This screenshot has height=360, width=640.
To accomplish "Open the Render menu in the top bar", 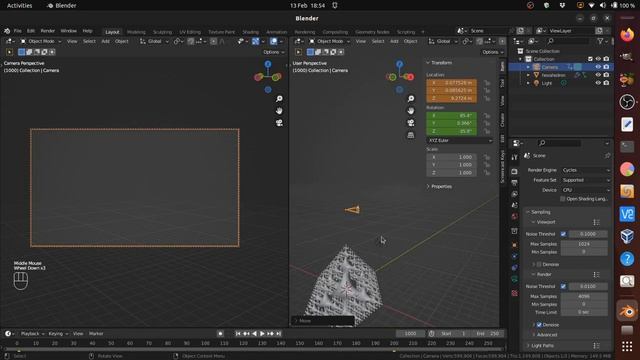I will [48, 31].
